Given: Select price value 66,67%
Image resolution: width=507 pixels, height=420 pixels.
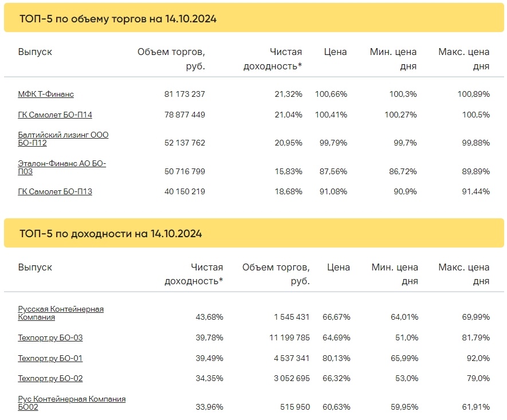Looking at the screenshot, I should click(336, 317).
